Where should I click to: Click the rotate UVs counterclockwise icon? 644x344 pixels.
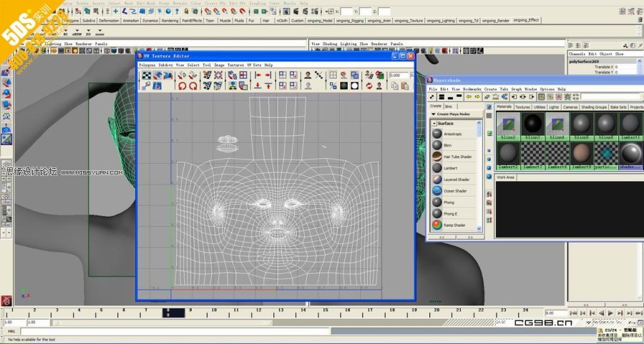pos(182,86)
